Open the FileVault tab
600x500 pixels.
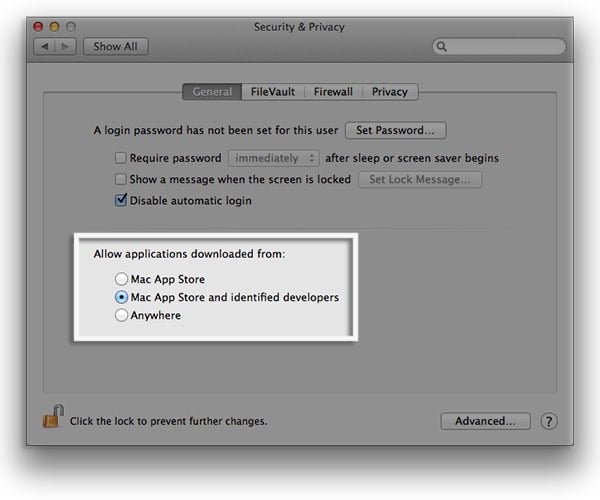pos(273,92)
